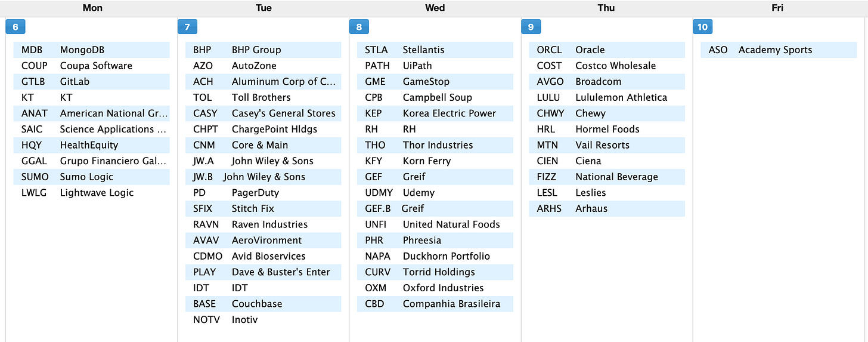Open the SUMO Sumo Logic entry
This screenshot has height=342, width=868.
pos(92,177)
